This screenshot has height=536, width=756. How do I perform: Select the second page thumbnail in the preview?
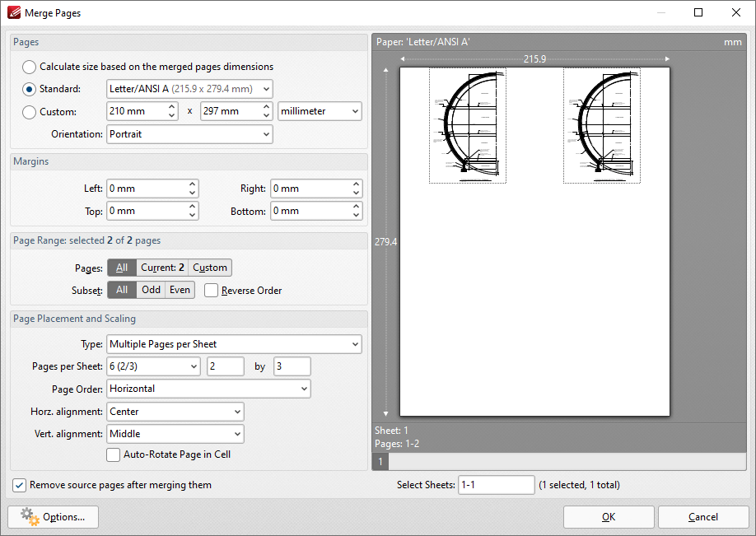[x=602, y=125]
